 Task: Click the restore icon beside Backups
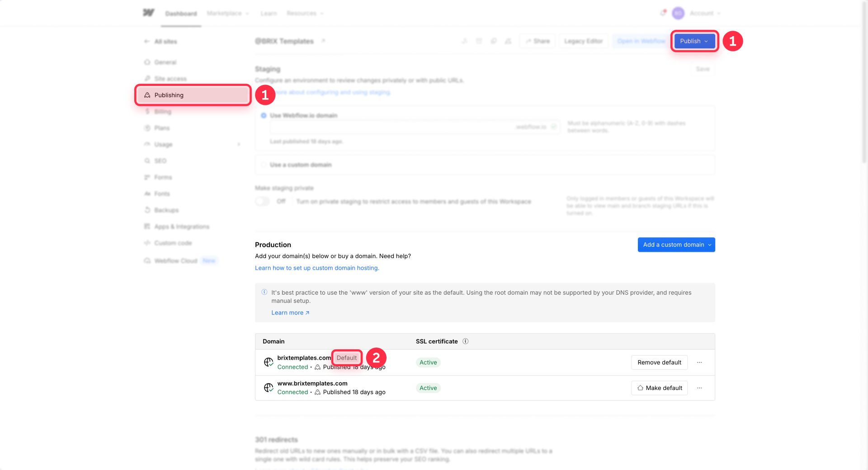tap(147, 210)
